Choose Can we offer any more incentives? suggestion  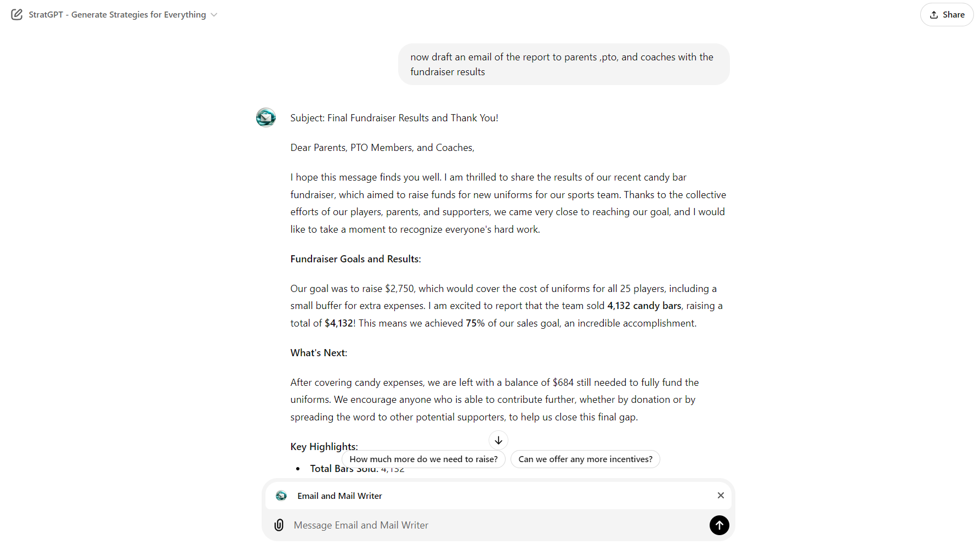(585, 459)
